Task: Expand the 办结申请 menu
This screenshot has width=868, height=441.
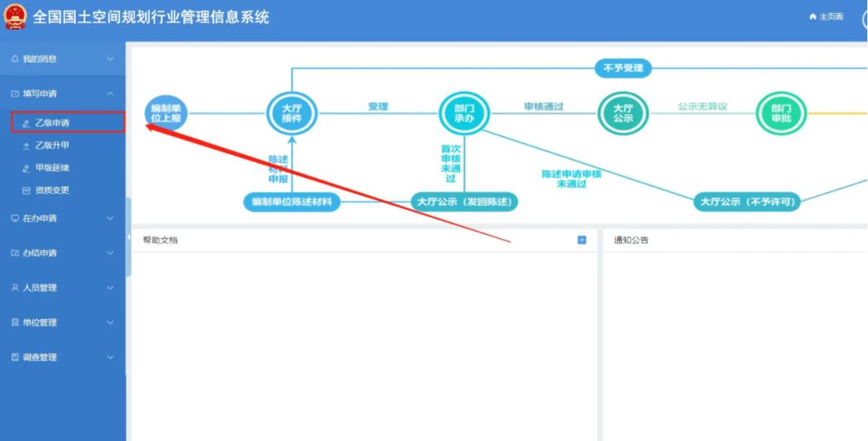Action: point(63,253)
